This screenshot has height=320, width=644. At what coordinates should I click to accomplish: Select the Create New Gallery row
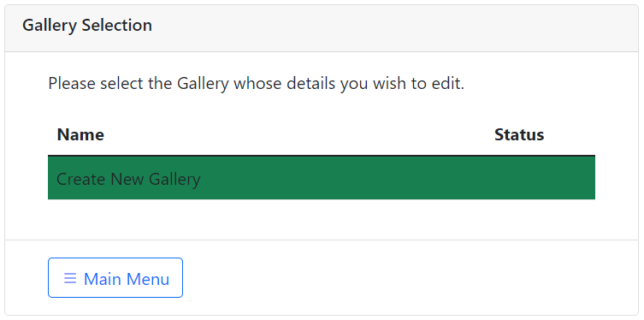322,178
